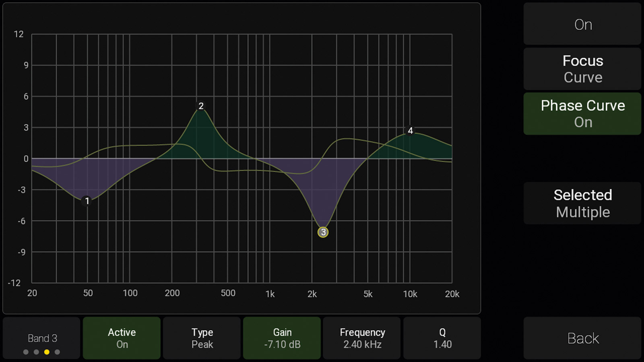Select EQ band node 4 on curve
This screenshot has height=362, width=644.
[410, 131]
